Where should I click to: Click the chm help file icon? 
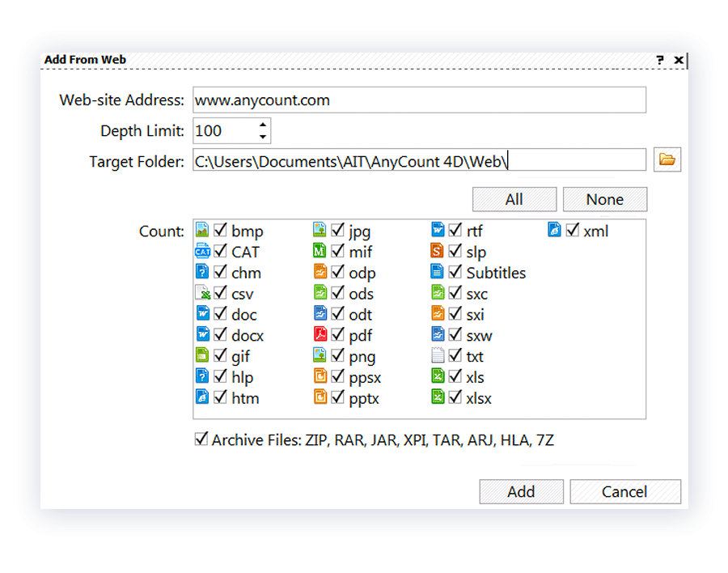202,273
